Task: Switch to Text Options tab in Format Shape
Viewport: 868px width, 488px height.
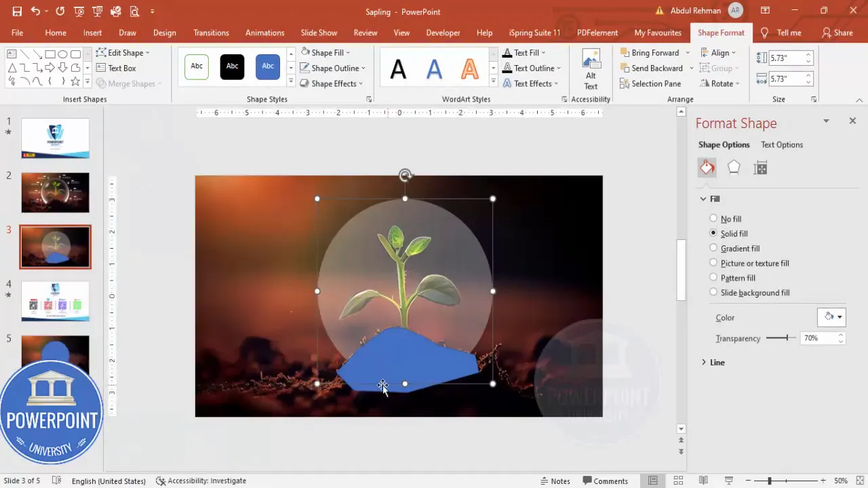Action: [x=782, y=144]
